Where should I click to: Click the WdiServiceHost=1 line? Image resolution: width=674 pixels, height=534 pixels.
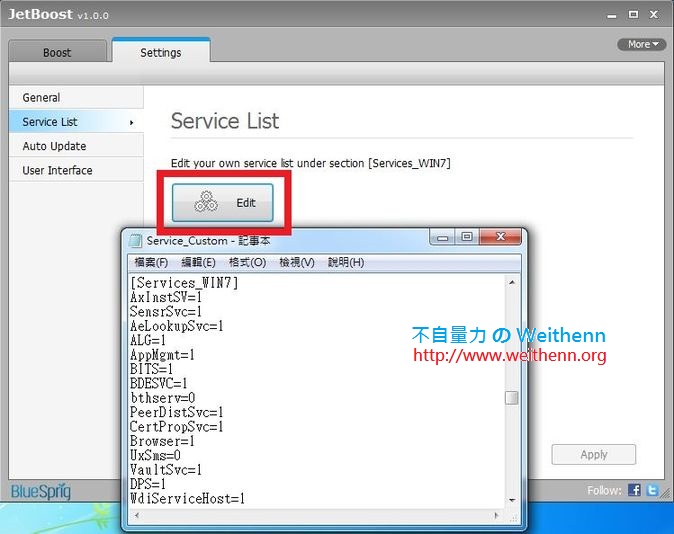(187, 499)
